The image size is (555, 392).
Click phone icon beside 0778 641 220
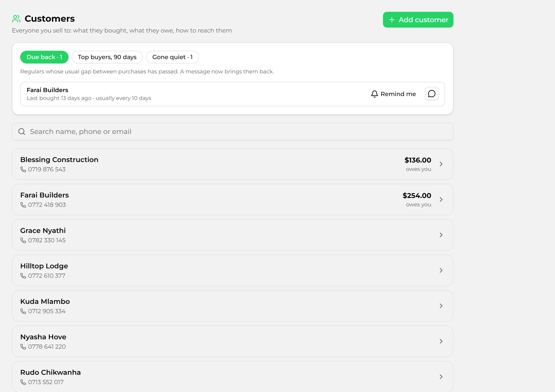23,347
